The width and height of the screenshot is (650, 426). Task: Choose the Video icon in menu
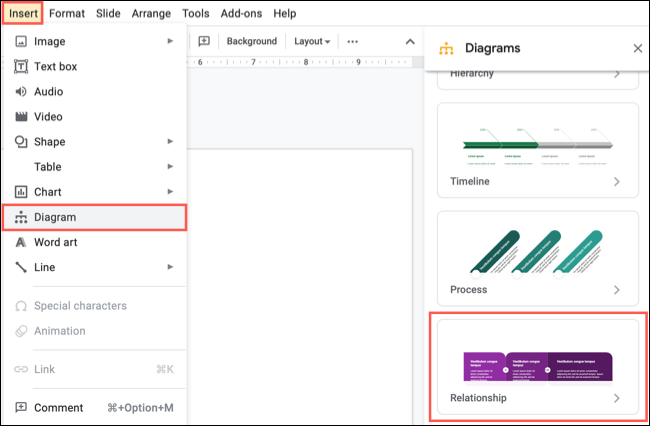point(21,116)
